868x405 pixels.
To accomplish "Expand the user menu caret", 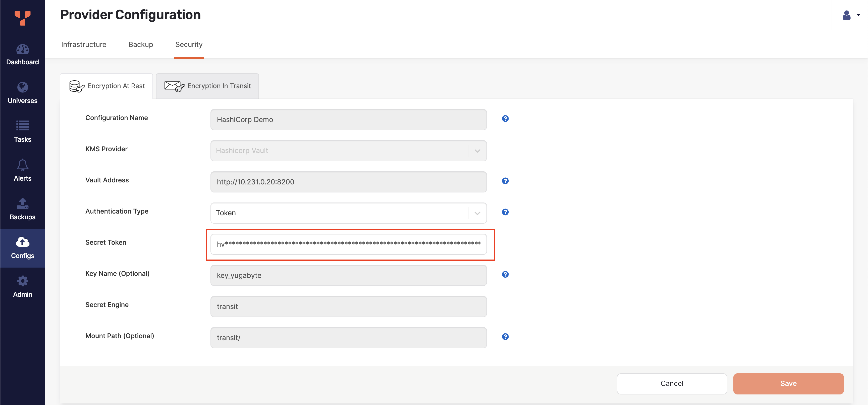I will pyautogui.click(x=858, y=15).
